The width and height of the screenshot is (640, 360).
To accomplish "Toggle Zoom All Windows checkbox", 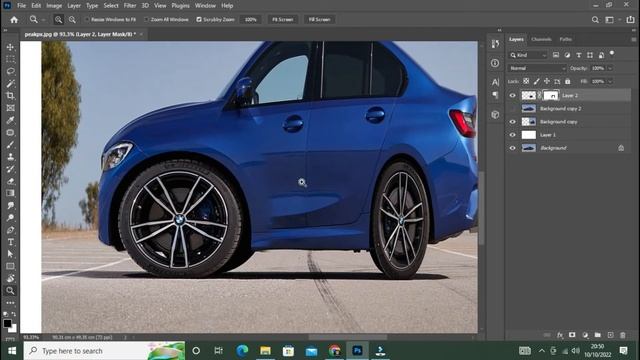I will coord(146,20).
